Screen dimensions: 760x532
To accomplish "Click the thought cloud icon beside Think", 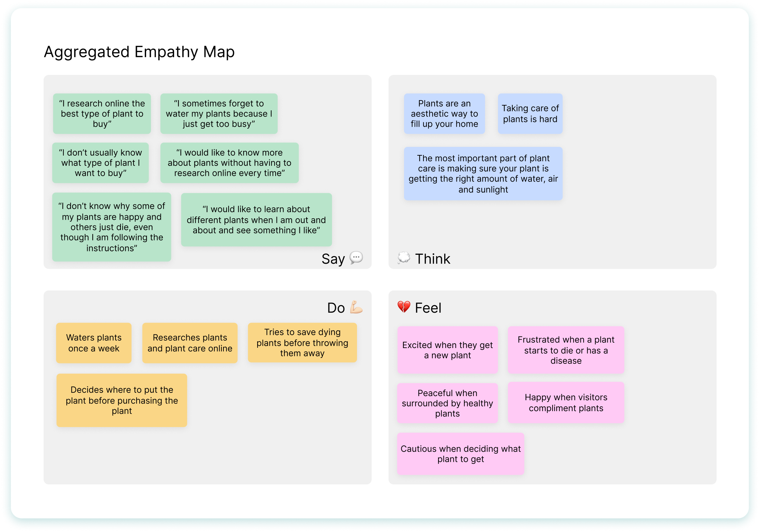I will [x=404, y=258].
